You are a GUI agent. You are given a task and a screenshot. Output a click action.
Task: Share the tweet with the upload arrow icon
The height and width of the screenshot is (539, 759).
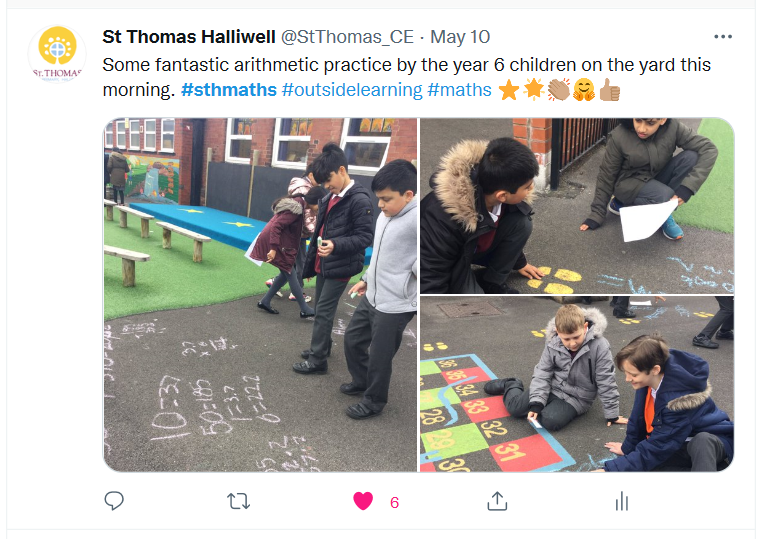click(497, 501)
